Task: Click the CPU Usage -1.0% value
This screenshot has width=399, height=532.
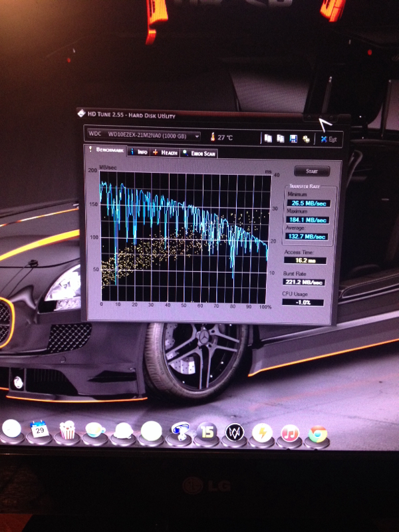Action: tap(303, 303)
